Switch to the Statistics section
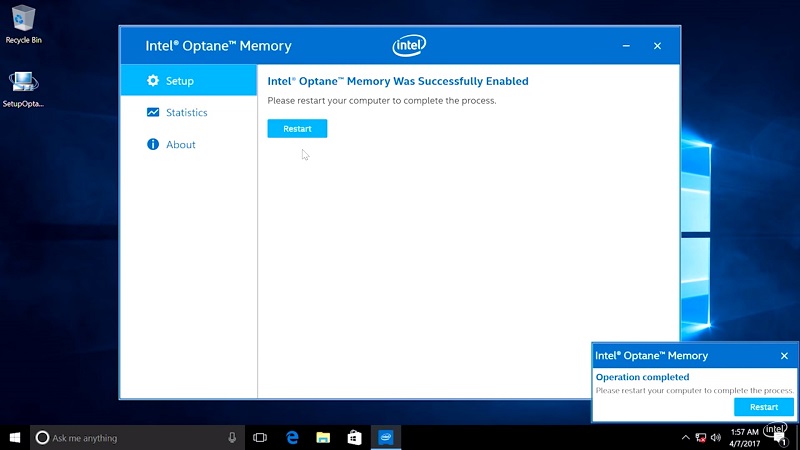Viewport: 800px width, 450px height. pyautogui.click(x=189, y=112)
